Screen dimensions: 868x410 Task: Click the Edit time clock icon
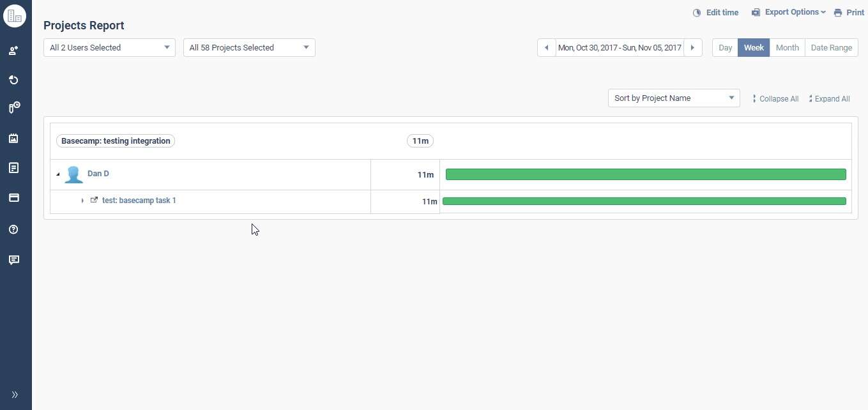[x=696, y=12]
